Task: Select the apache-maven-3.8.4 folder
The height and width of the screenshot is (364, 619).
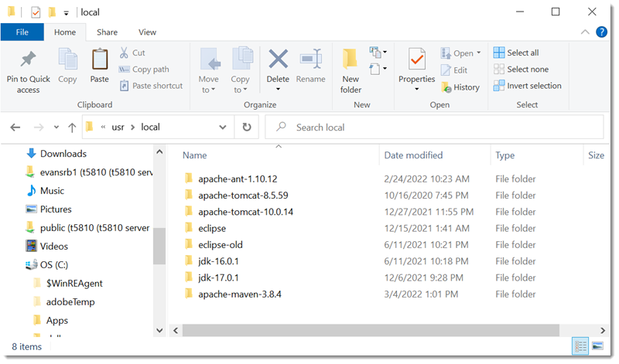Action: (233, 294)
